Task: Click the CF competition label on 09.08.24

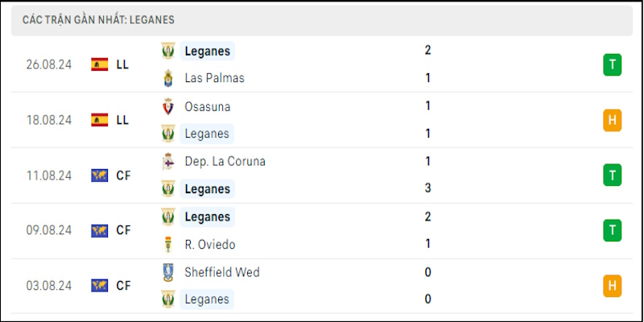Action: [123, 230]
